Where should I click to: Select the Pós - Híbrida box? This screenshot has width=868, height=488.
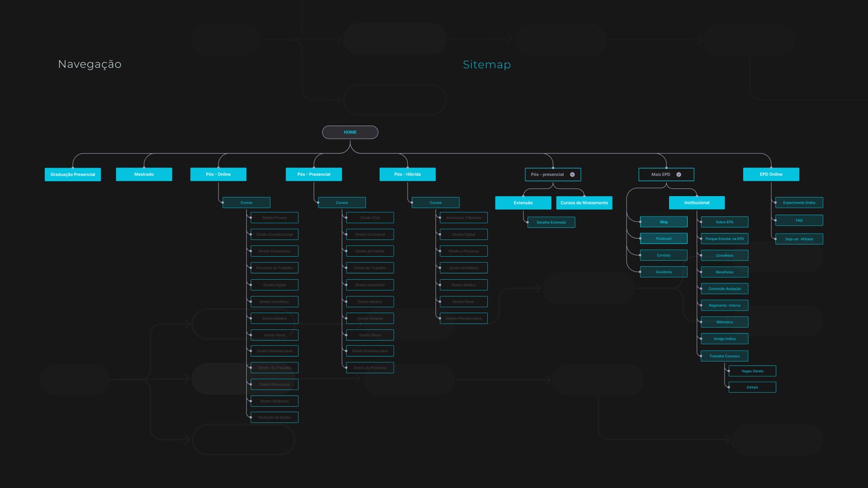coord(407,175)
